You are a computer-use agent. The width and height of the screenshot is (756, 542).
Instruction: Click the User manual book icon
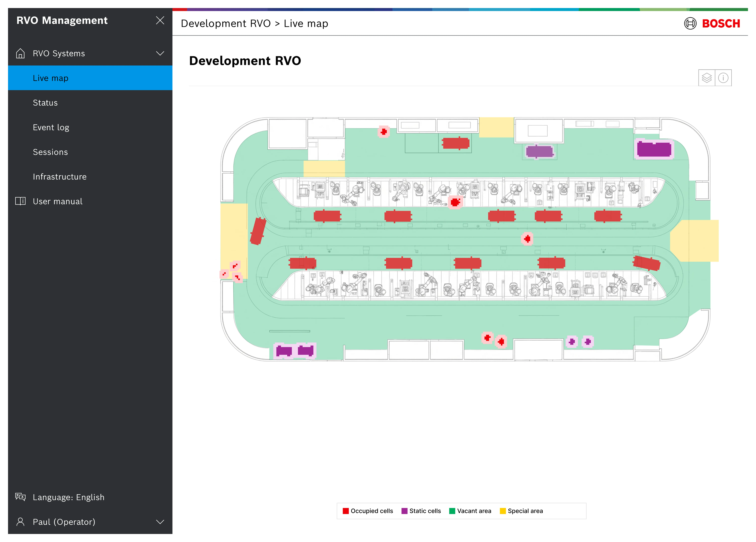(20, 201)
